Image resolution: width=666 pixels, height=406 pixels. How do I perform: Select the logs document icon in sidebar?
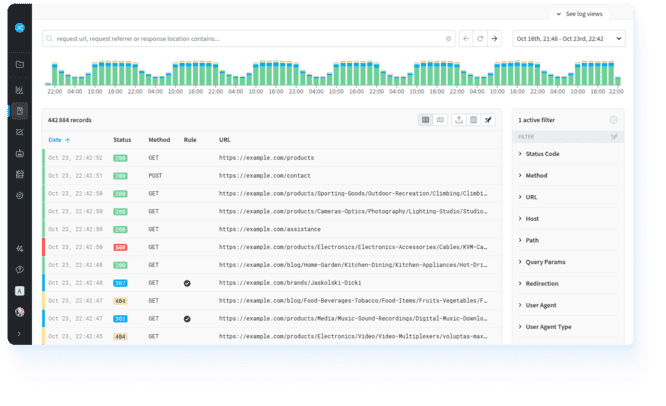(20, 111)
